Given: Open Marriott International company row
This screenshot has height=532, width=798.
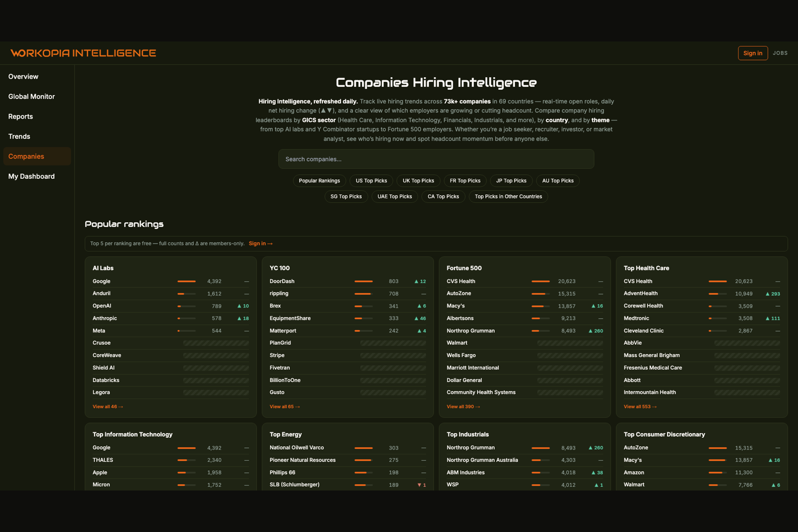Looking at the screenshot, I should (x=525, y=368).
